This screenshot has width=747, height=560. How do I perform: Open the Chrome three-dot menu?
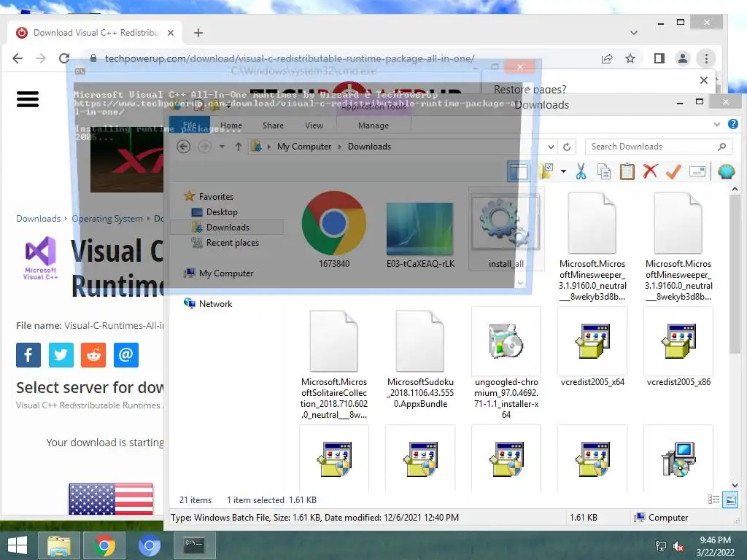coord(706,58)
